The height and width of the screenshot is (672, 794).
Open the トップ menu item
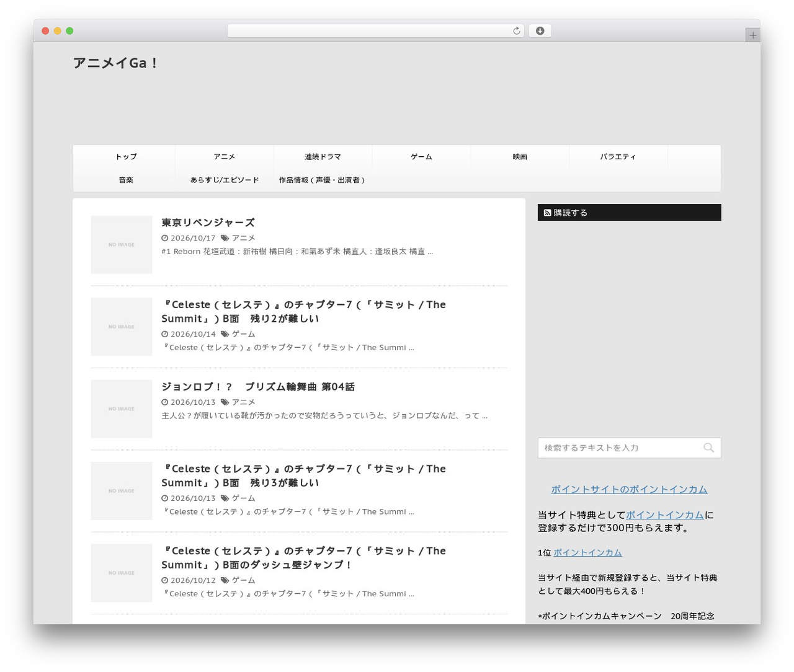click(x=126, y=157)
